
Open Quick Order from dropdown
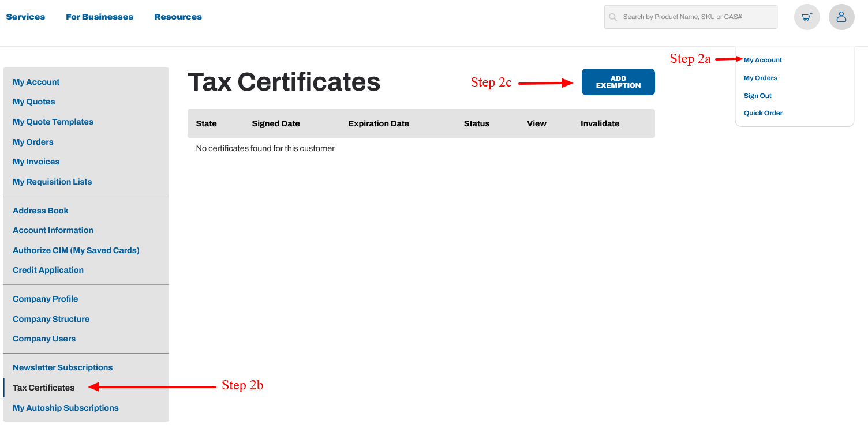(763, 113)
